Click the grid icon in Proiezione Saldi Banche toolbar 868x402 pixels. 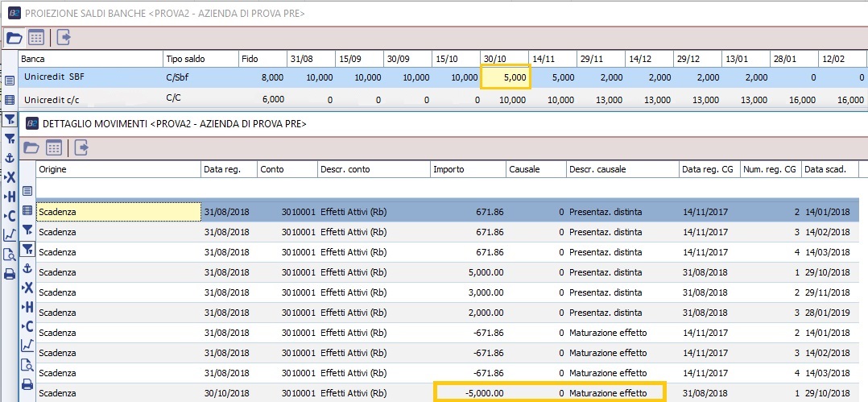click(36, 38)
